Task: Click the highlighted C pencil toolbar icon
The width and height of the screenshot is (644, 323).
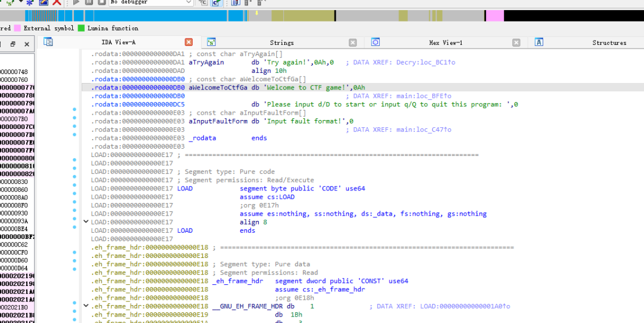Action: click(216, 2)
